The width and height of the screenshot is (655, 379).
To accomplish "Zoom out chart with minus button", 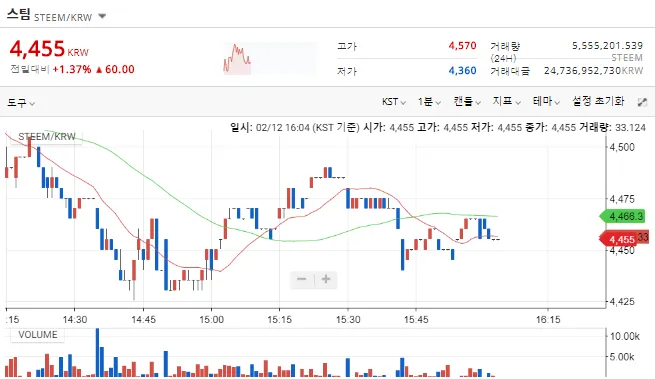I will click(x=302, y=279).
